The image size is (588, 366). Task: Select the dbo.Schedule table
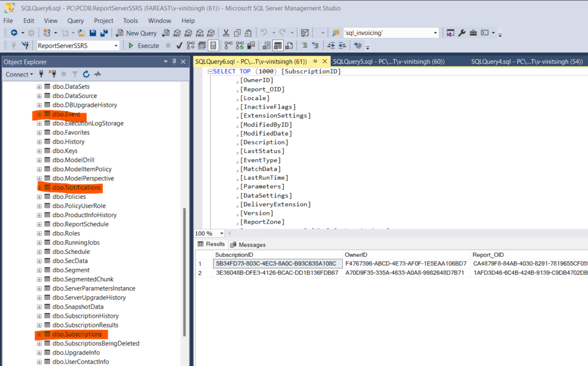pos(71,252)
